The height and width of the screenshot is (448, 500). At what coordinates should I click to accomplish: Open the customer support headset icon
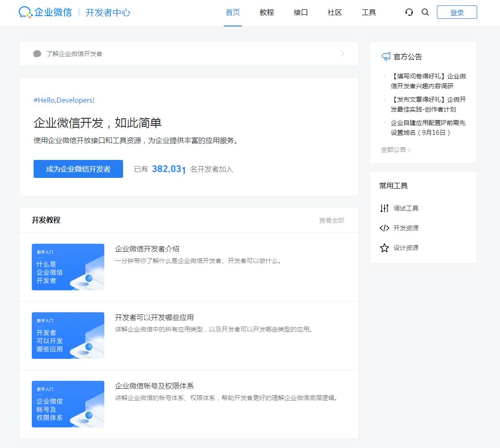coord(409,13)
